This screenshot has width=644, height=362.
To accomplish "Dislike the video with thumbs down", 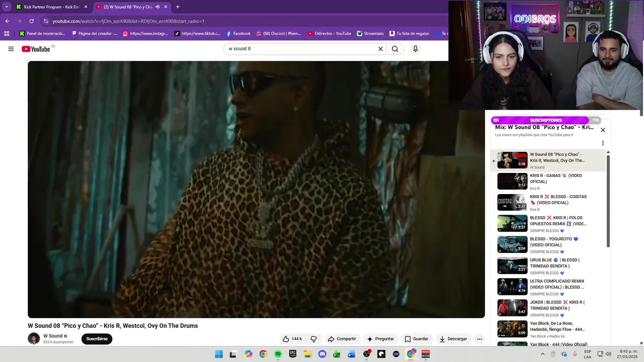I will [x=313, y=339].
